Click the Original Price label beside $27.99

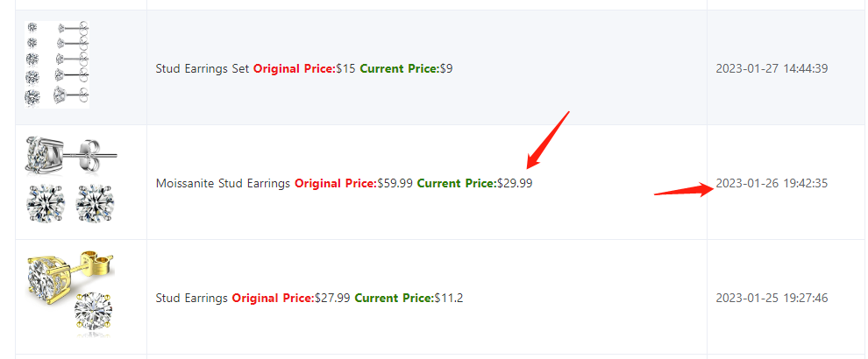point(273,298)
